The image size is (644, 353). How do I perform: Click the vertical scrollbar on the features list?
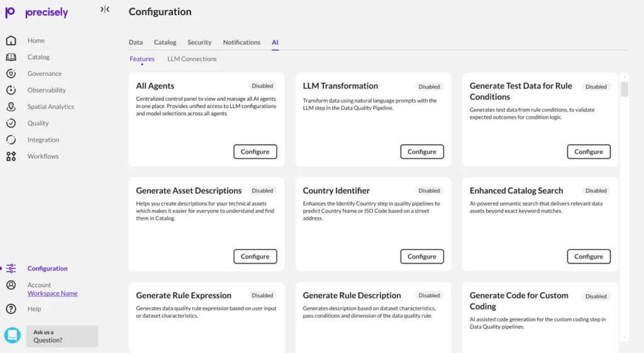(x=624, y=89)
